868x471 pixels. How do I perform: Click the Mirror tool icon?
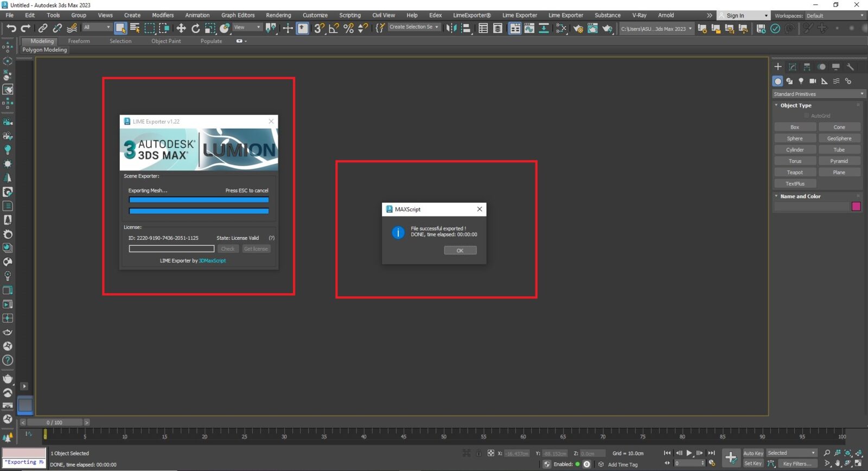pyautogui.click(x=451, y=28)
